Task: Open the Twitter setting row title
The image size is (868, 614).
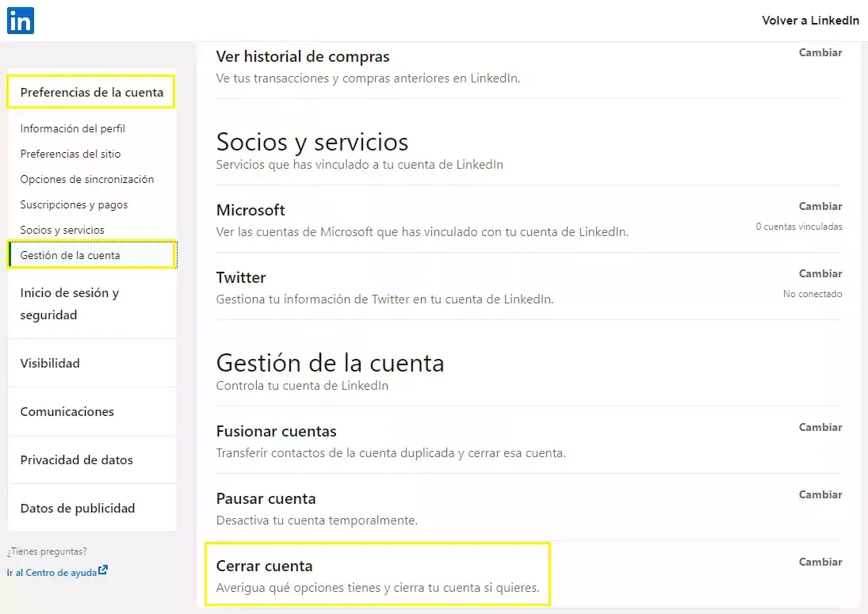Action: [x=241, y=277]
